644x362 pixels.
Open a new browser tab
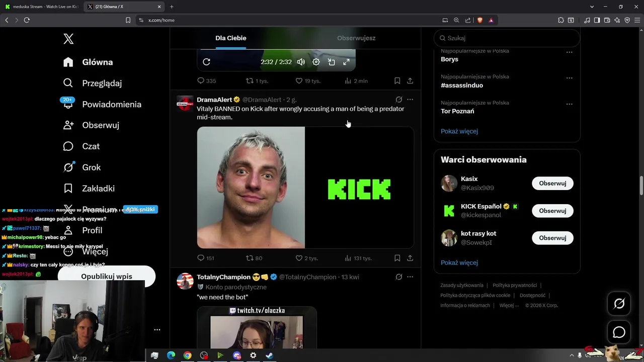(x=172, y=7)
